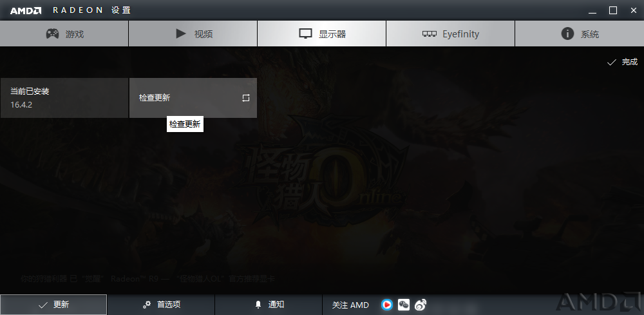Screen dimensions: 644x315
Task: Go to the 系统 (System) tab
Action: [580, 33]
